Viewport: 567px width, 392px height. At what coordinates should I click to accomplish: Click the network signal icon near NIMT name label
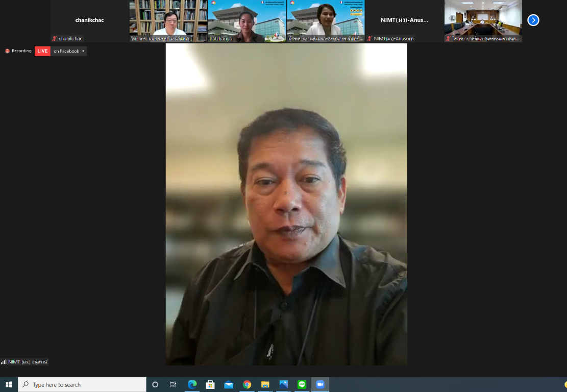click(4, 361)
